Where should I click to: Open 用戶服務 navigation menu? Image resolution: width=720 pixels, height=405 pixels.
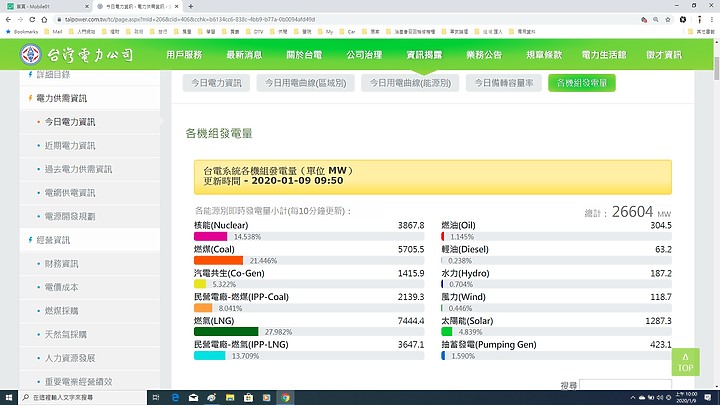184,55
